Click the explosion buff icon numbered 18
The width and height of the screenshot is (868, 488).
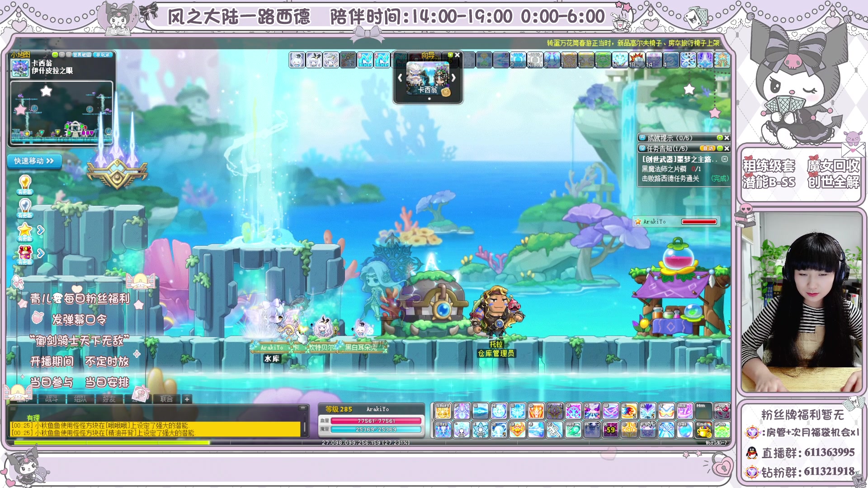[x=637, y=60]
